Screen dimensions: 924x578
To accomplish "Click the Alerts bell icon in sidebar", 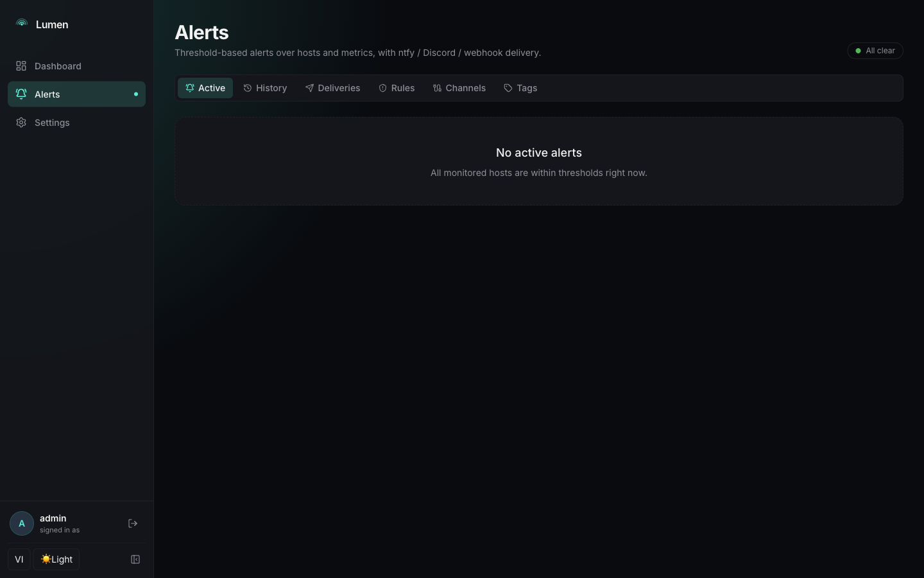I will coord(21,94).
